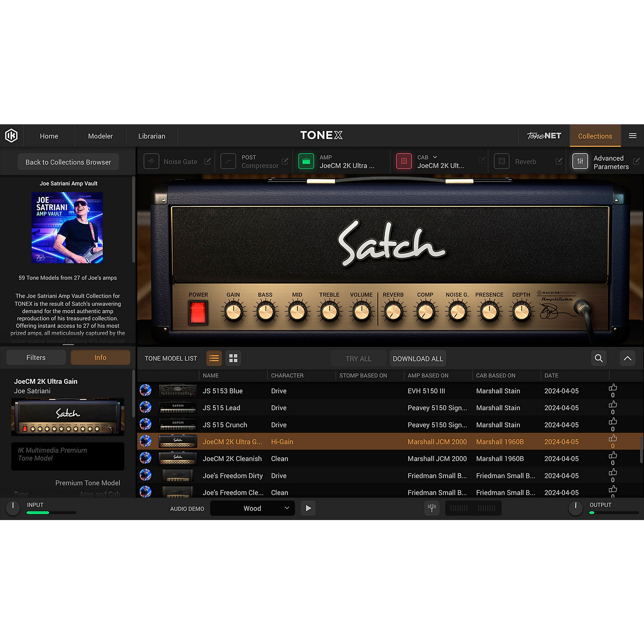Click the TRY ALL button
The width and height of the screenshot is (644, 644).
(358, 359)
